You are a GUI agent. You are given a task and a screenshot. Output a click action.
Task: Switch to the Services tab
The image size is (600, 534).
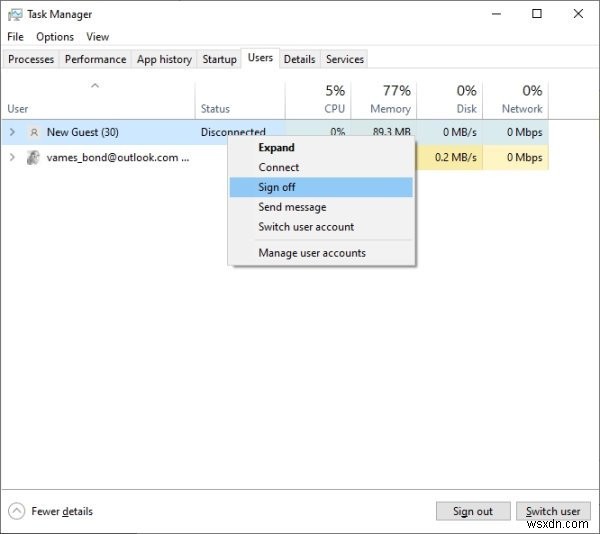point(344,59)
